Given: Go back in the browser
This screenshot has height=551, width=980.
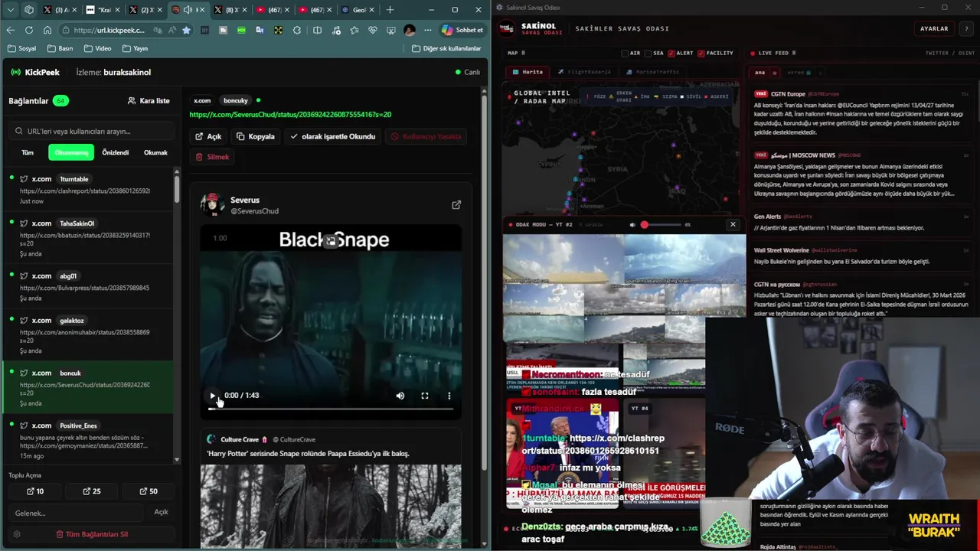Looking at the screenshot, I should pyautogui.click(x=11, y=30).
